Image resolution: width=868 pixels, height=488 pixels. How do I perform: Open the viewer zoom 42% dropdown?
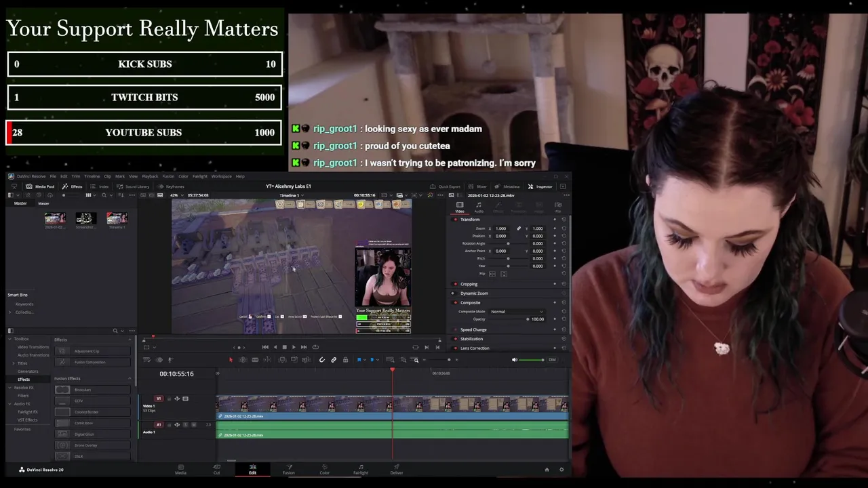point(178,195)
